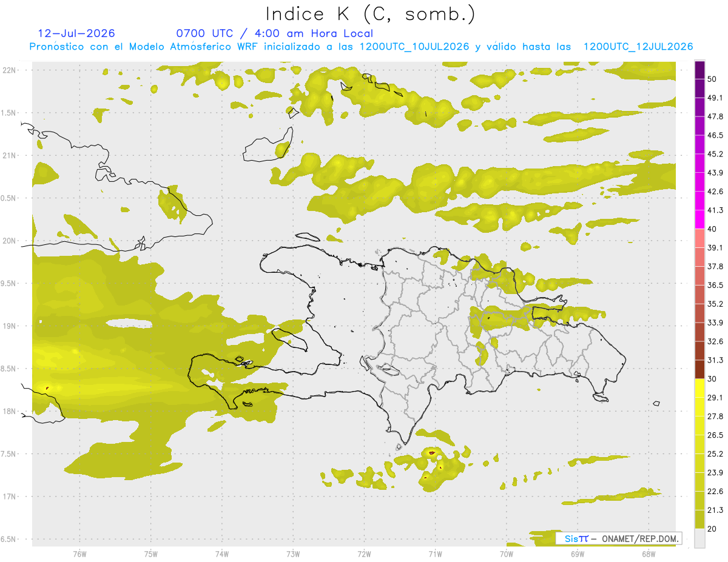Click the longitude axis label 75W
Image resolution: width=728 pixels, height=562 pixels.
151,554
